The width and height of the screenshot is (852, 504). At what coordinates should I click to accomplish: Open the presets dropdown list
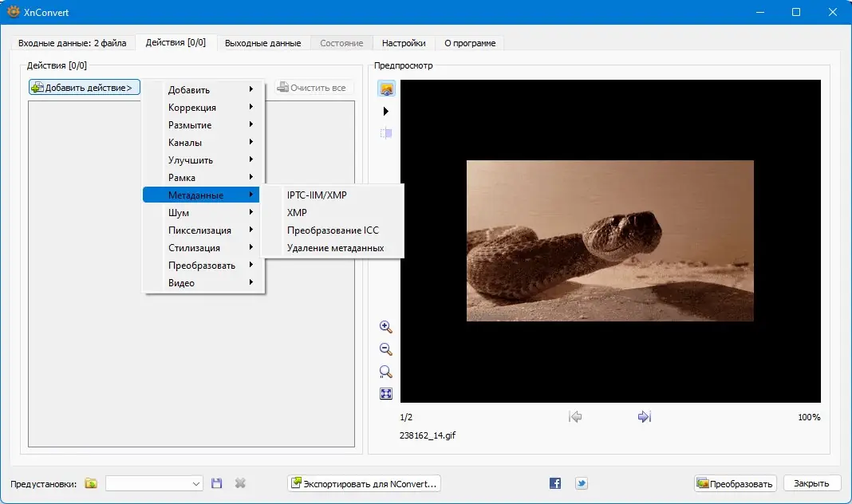pos(155,483)
